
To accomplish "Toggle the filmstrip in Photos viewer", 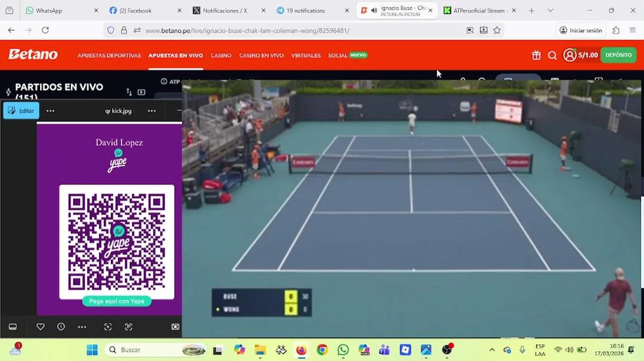I will [x=13, y=326].
